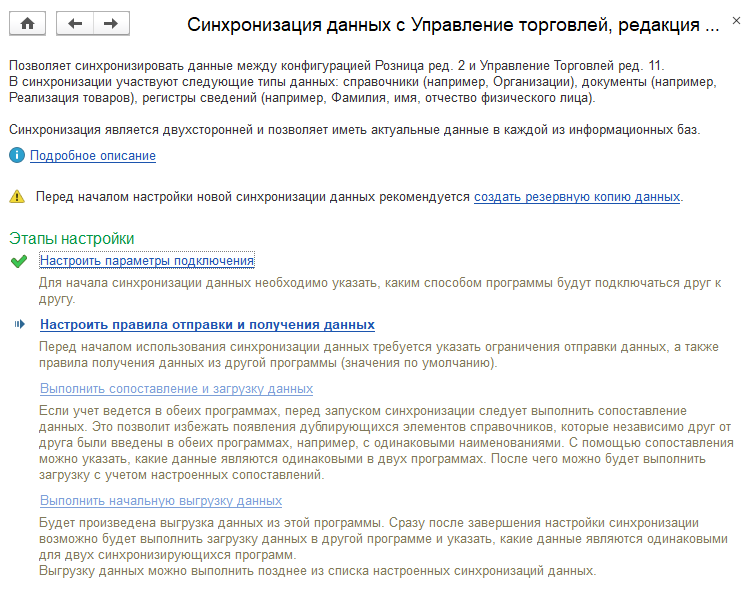Click the line Выгрузку данных можно выполнить позднее
The width and height of the screenshot is (750, 599).
(x=318, y=571)
